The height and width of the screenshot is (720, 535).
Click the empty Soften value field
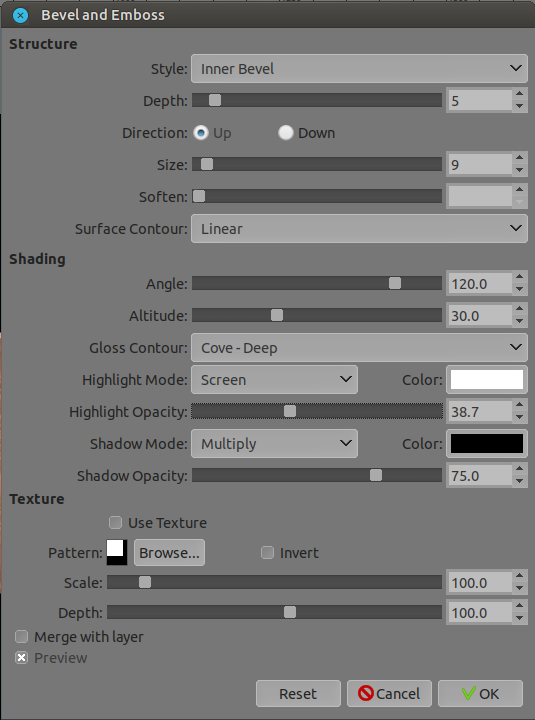point(480,196)
